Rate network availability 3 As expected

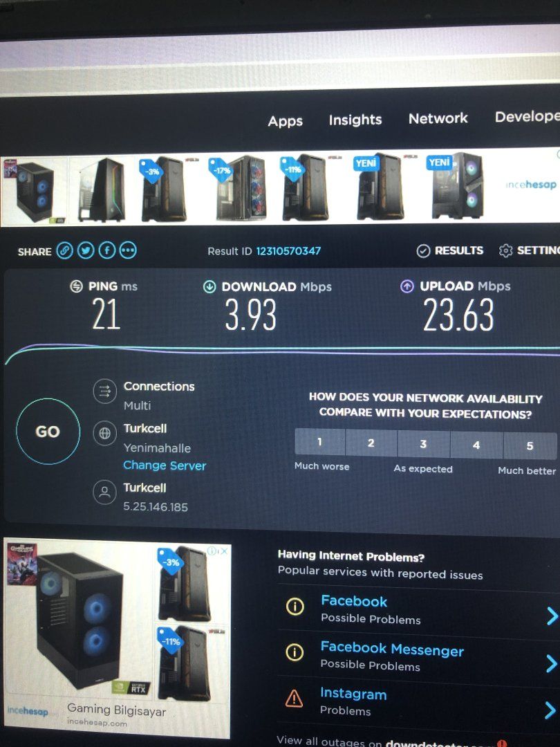[423, 444]
